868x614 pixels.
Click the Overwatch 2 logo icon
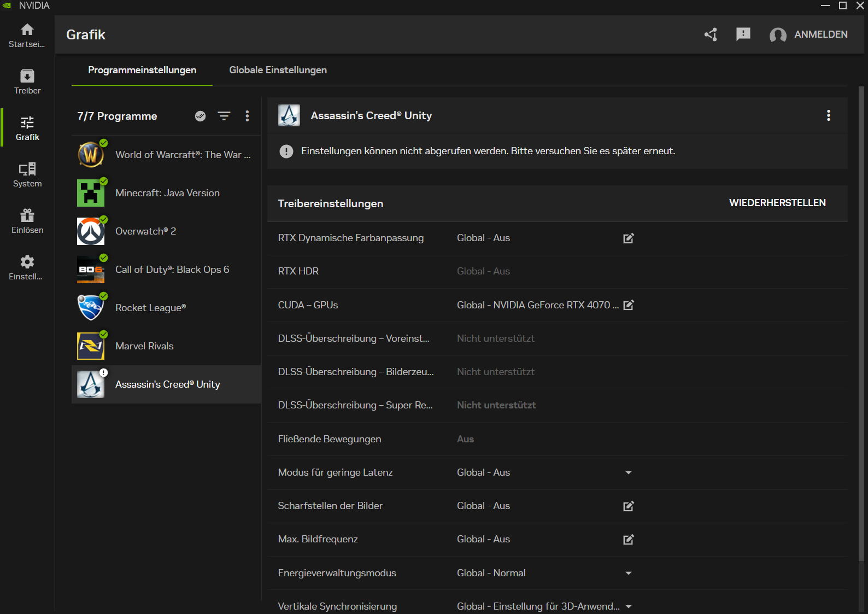[91, 231]
